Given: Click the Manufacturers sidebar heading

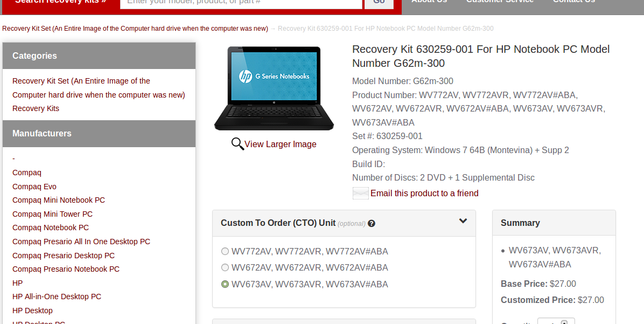Looking at the screenshot, I should pyautogui.click(x=42, y=134).
